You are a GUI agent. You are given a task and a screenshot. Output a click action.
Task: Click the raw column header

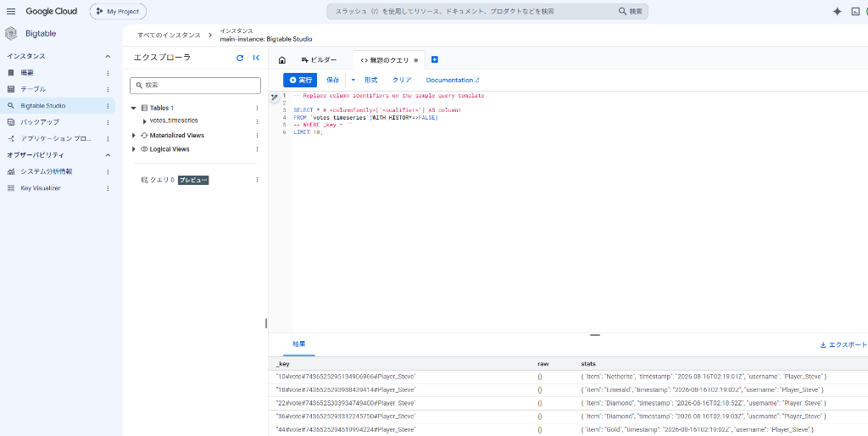pyautogui.click(x=542, y=364)
